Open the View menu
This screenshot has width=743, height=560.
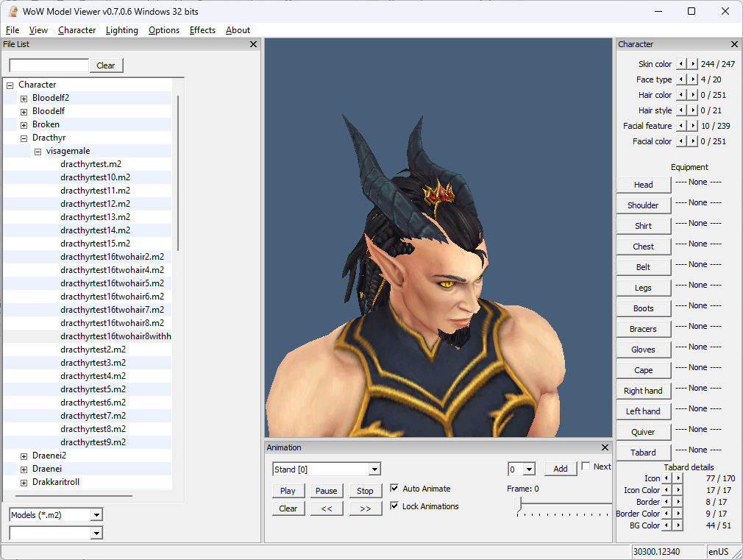tap(38, 30)
